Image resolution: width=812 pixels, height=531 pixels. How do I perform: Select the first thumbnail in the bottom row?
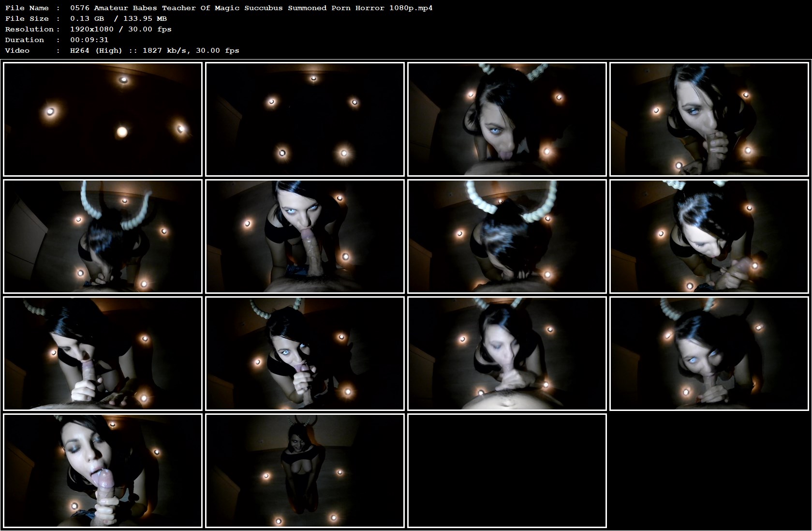click(x=103, y=472)
